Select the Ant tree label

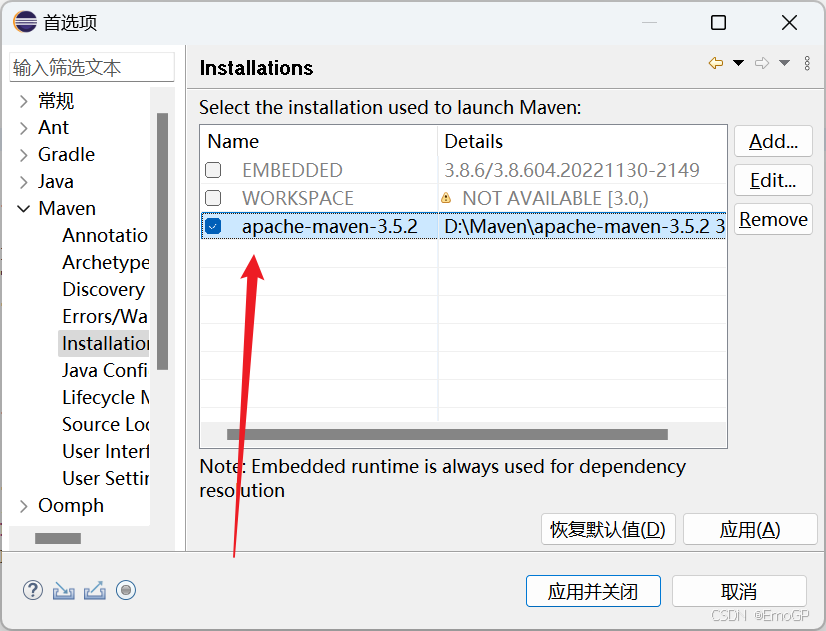click(53, 128)
